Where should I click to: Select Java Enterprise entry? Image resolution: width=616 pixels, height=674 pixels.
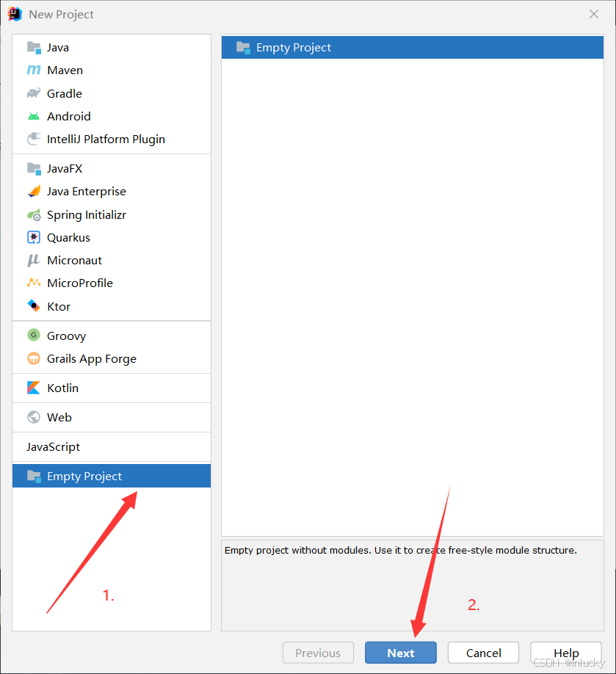(87, 192)
